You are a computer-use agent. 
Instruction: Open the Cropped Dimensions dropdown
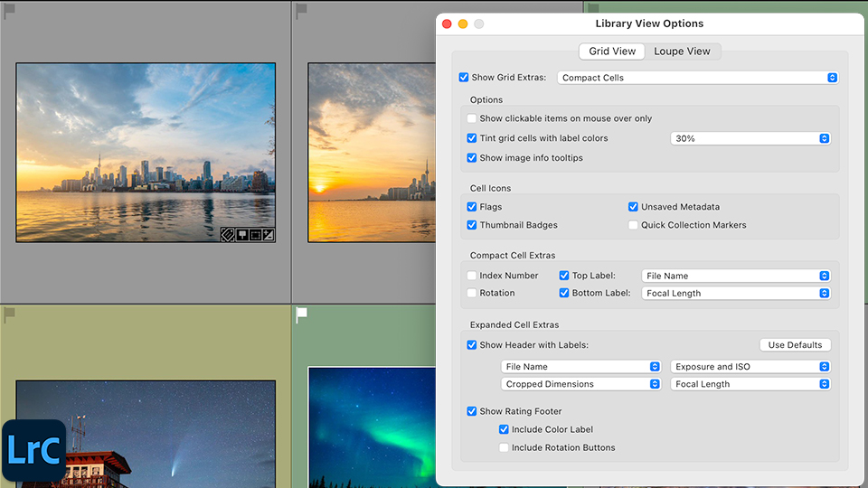click(580, 384)
